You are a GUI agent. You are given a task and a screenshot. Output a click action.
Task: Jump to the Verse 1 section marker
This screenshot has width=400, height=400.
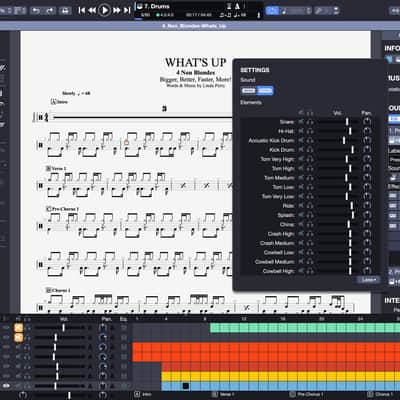coord(223,394)
